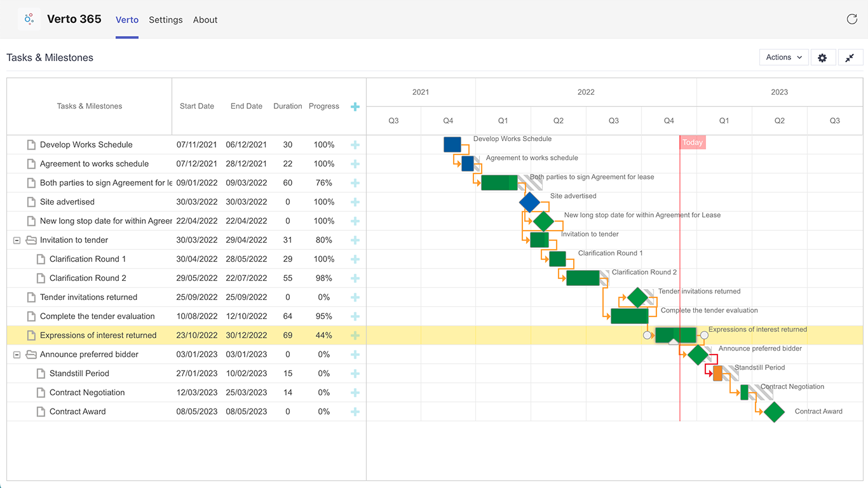
Task: Open the About page
Action: [205, 20]
